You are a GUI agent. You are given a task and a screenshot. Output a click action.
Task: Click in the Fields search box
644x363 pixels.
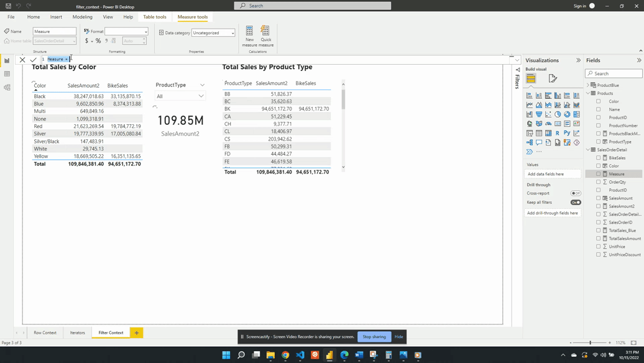coord(617,73)
